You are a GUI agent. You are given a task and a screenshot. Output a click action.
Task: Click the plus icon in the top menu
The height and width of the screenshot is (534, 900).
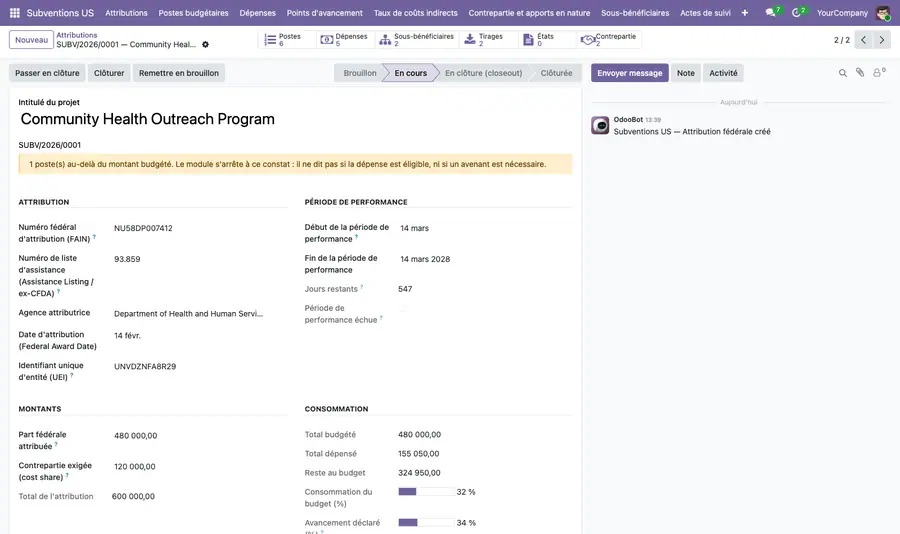coord(744,13)
